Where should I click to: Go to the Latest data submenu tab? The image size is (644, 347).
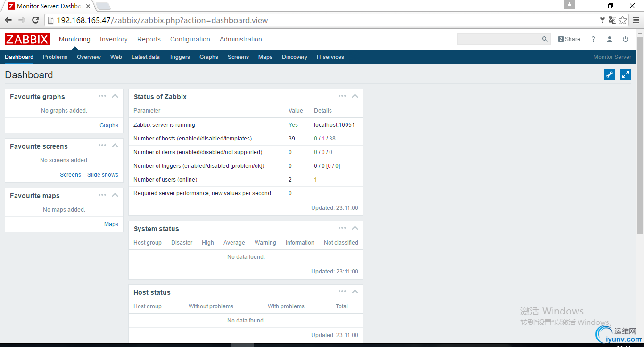tap(146, 57)
